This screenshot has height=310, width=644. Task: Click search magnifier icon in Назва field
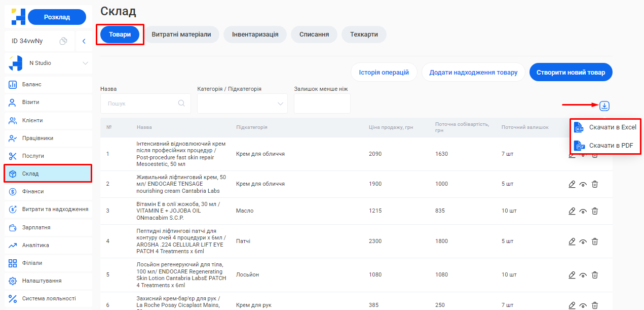point(181,104)
